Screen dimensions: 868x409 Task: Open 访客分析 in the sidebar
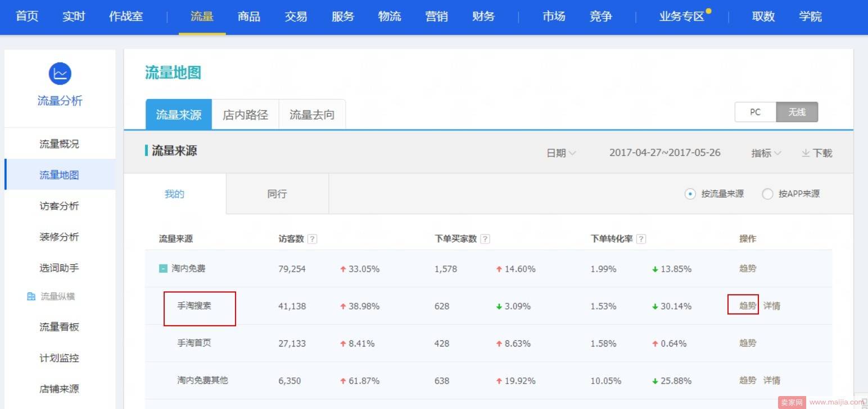point(60,206)
